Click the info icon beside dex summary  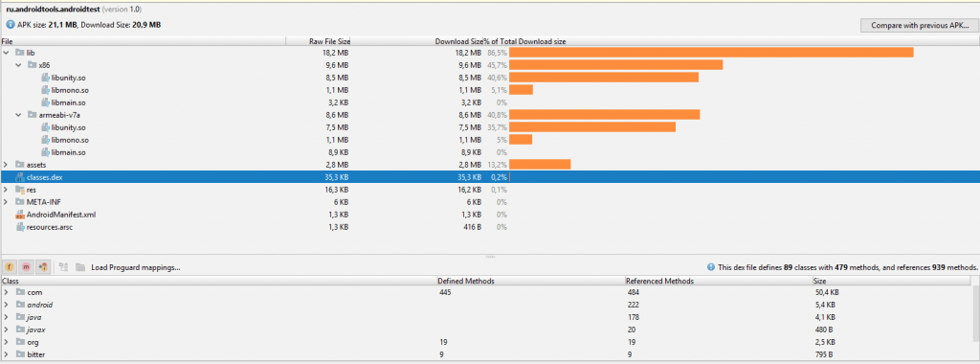tap(711, 267)
